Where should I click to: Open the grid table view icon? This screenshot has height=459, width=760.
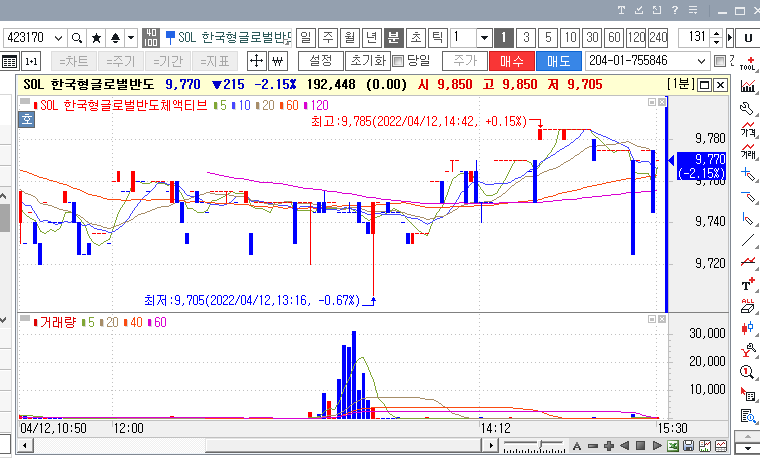tap(10, 62)
